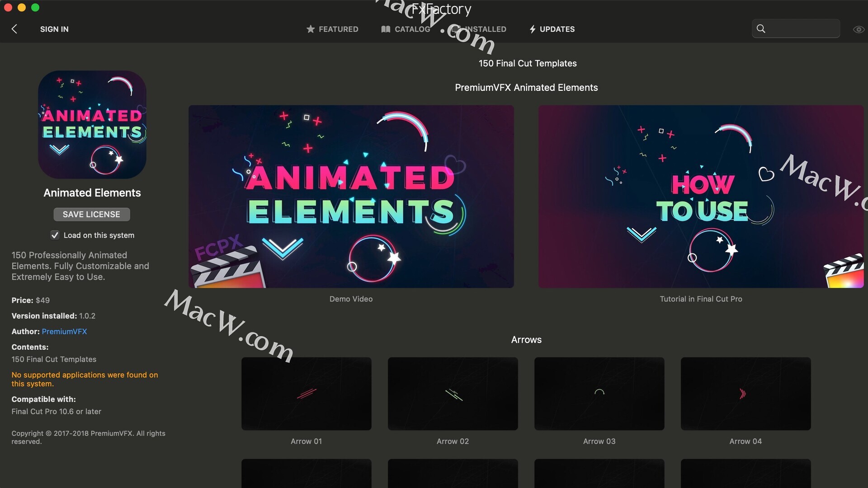Viewport: 868px width, 488px height.
Task: Click the Price: $49 text
Action: (x=31, y=300)
